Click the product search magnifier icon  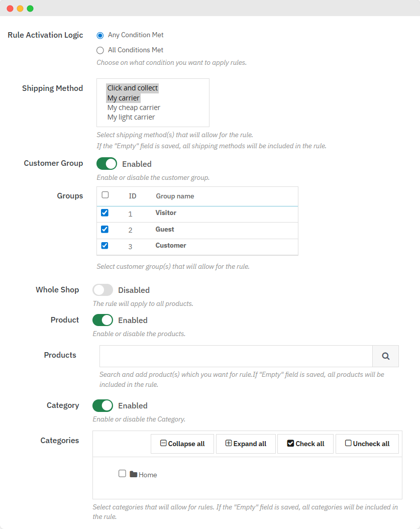(x=385, y=356)
